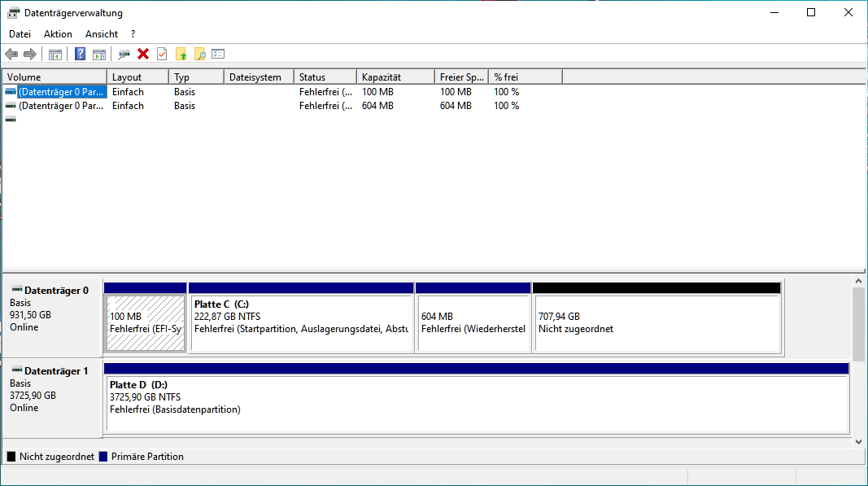Click the red X delete toolbar icon
The width and height of the screenshot is (868, 486).
[x=143, y=54]
